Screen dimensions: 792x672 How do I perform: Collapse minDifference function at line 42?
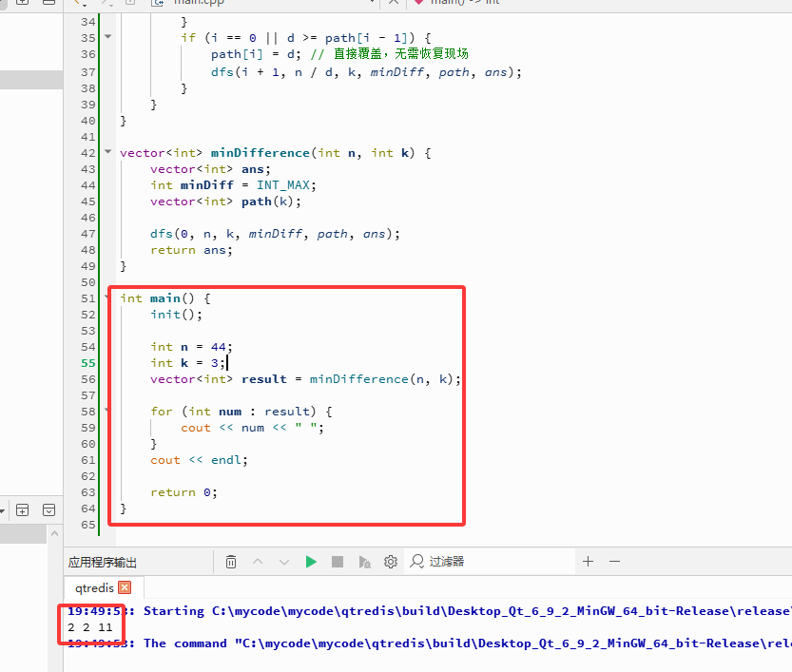[107, 151]
